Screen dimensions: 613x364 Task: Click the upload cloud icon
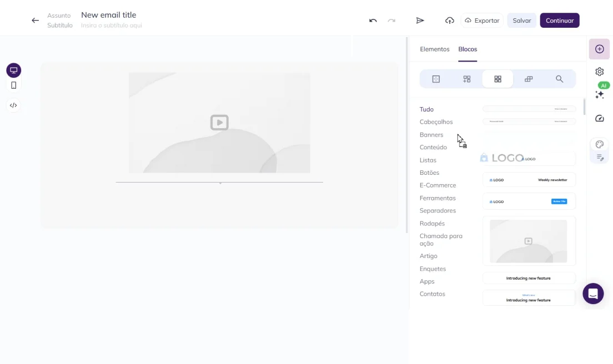[x=449, y=20]
